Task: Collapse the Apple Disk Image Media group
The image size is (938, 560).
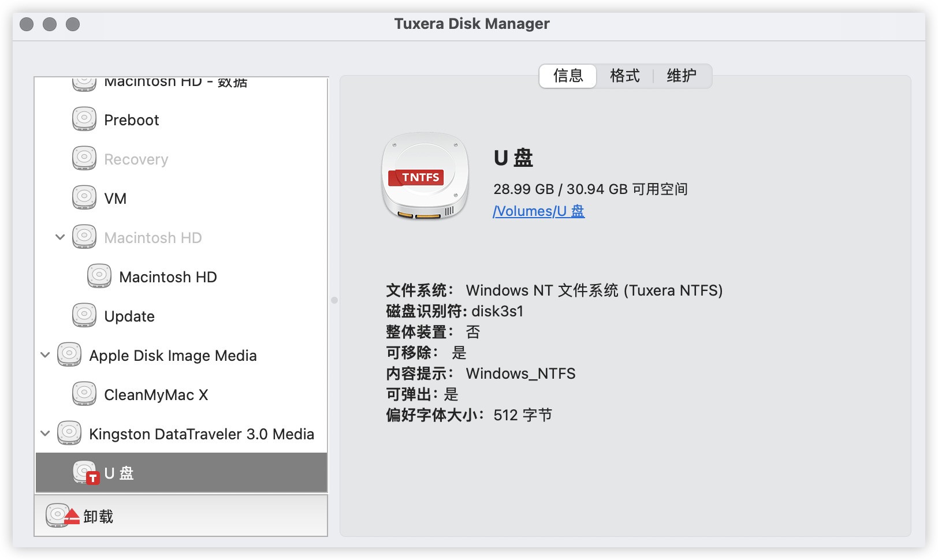Action: click(44, 354)
